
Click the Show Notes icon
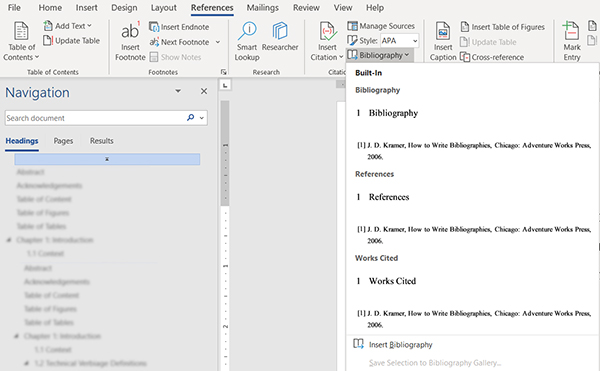[154, 57]
